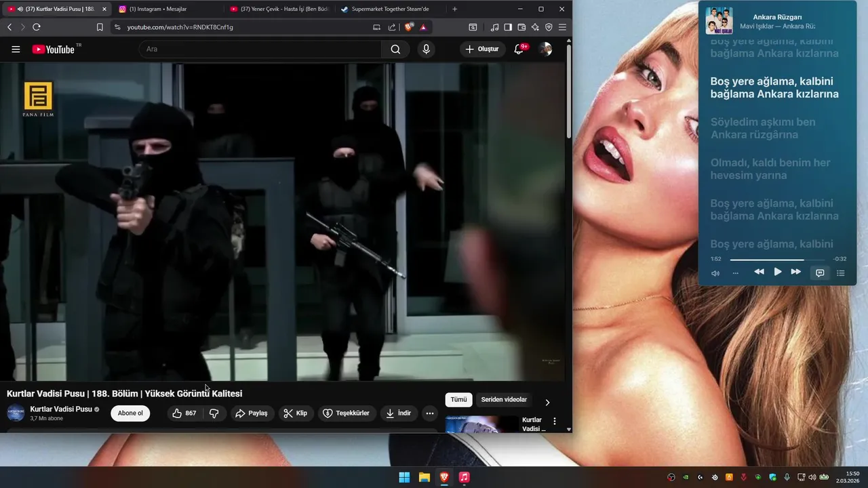Open the music player more options ellipsis
This screenshot has width=868, height=488.
[x=736, y=273]
